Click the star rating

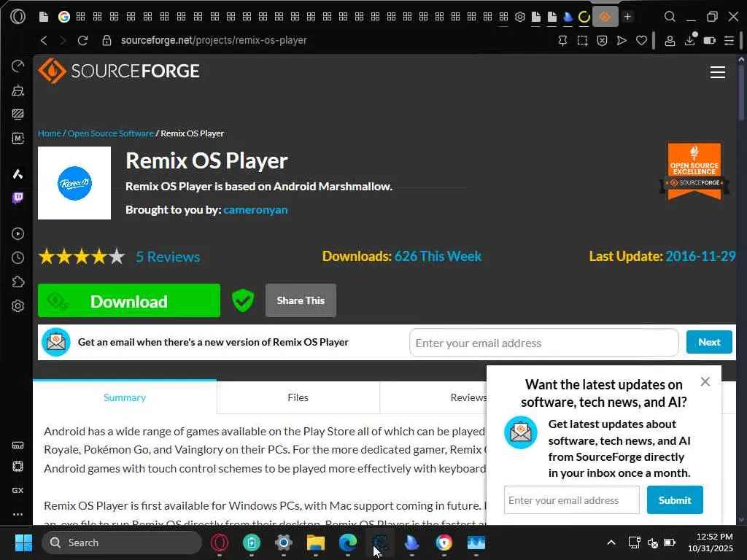pos(82,257)
